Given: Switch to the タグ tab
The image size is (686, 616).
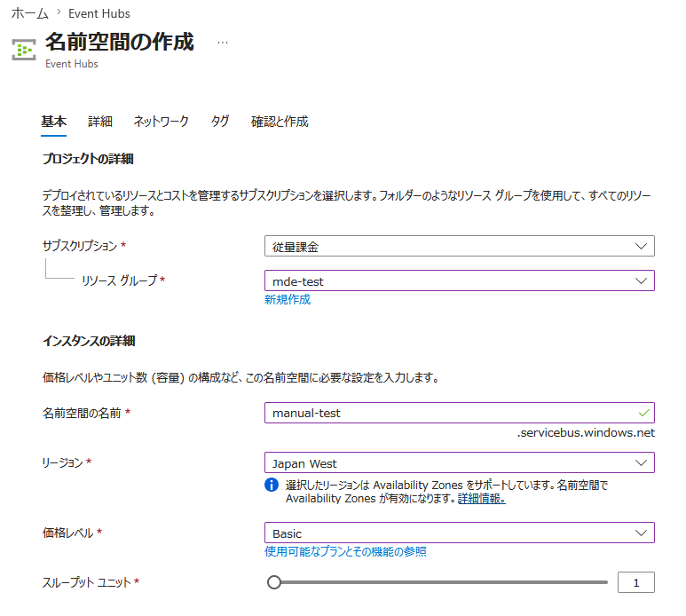Looking at the screenshot, I should pos(220,122).
